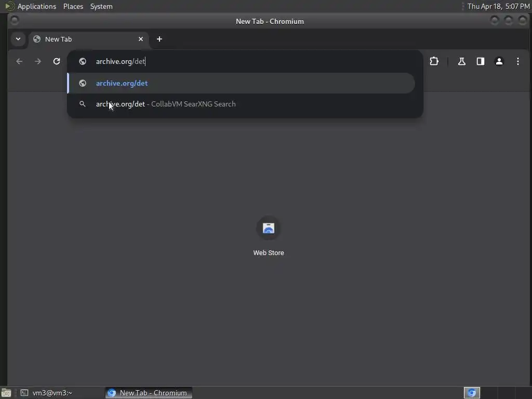Open the three-dot Chromium menu
Screen dimensions: 532x399
coord(518,61)
